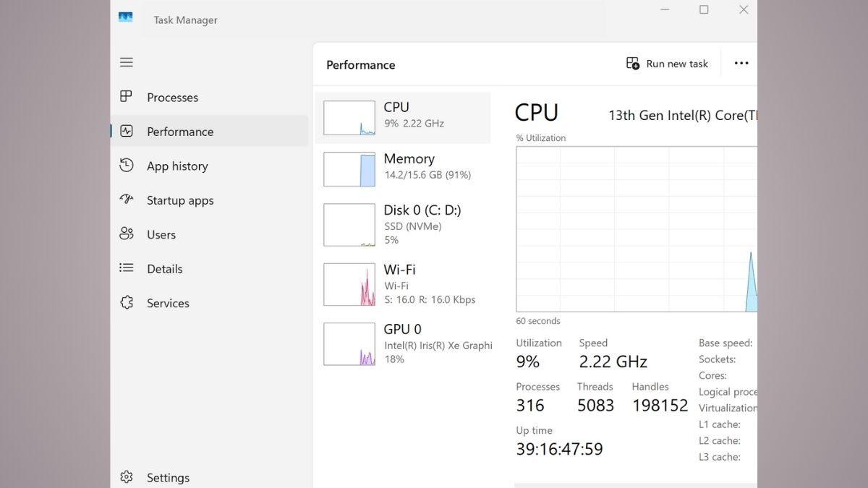Click the Cores label
This screenshot has width=868, height=488.
[x=712, y=375]
